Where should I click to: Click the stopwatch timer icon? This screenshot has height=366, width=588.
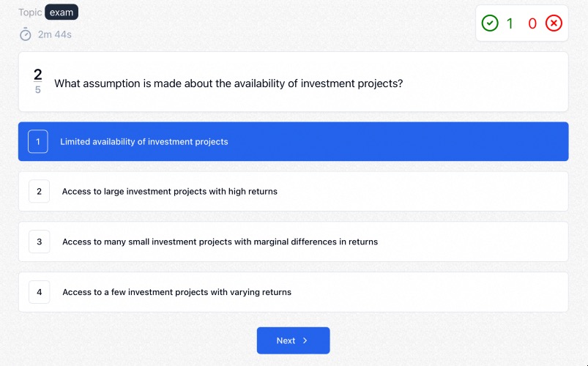[26, 34]
